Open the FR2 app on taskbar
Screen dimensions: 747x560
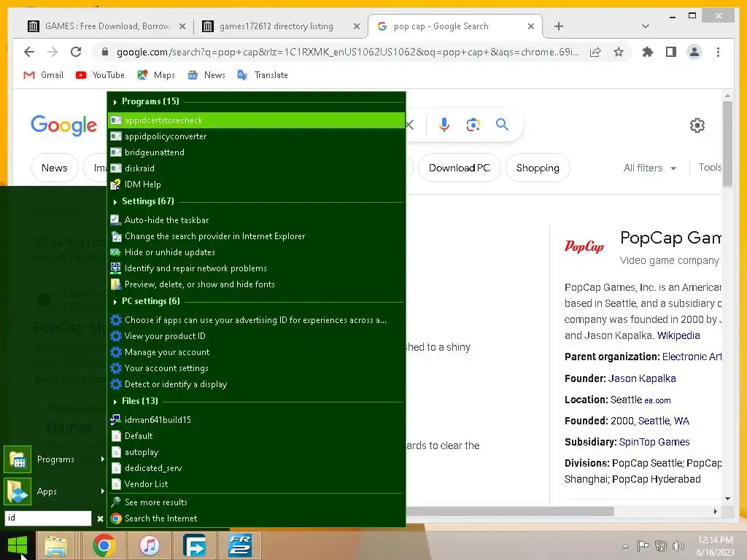[x=239, y=545]
